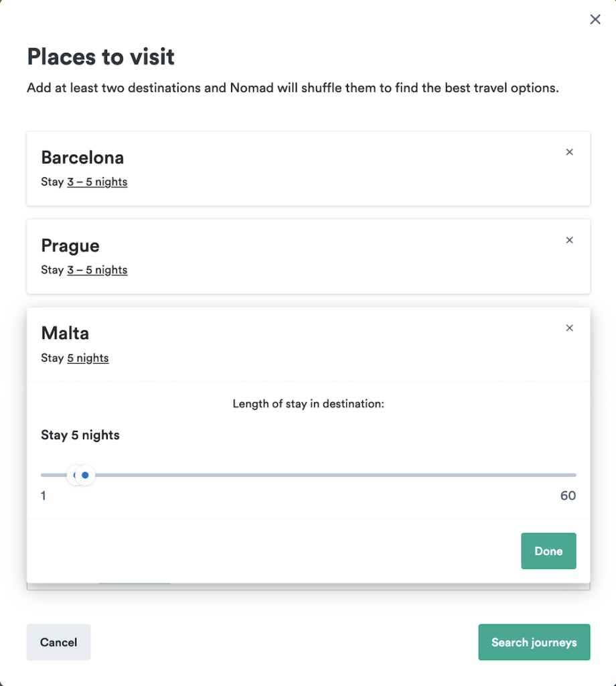Remove Barcelona from the destinations
The width and height of the screenshot is (616, 686).
570,152
